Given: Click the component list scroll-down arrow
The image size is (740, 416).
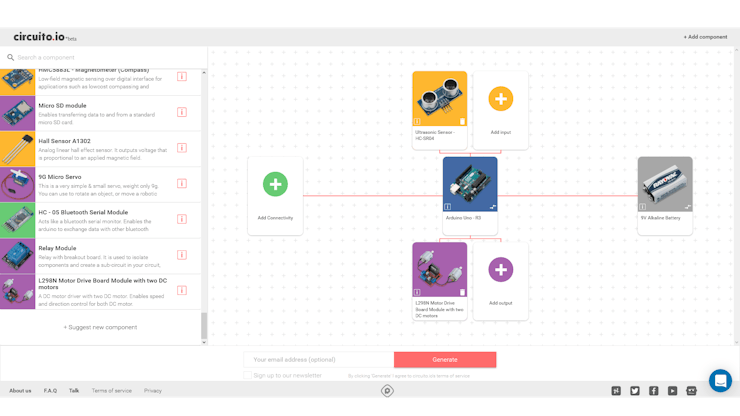Looking at the screenshot, I should [x=204, y=342].
